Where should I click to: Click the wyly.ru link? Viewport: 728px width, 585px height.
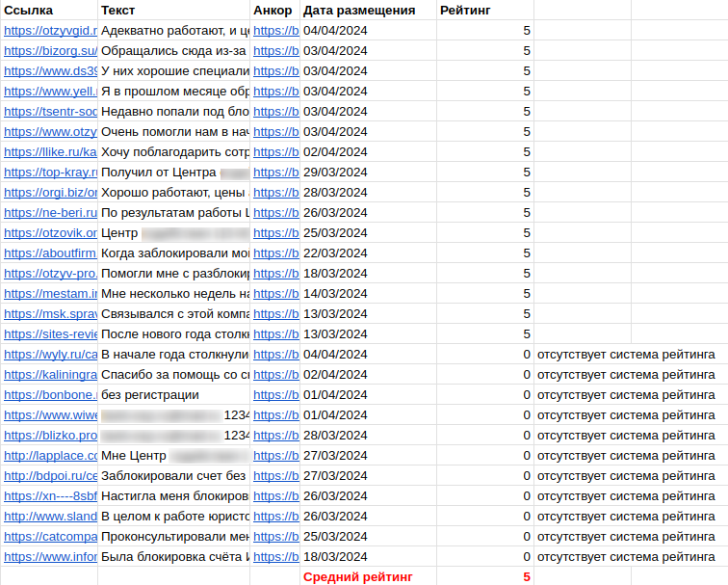point(50,355)
